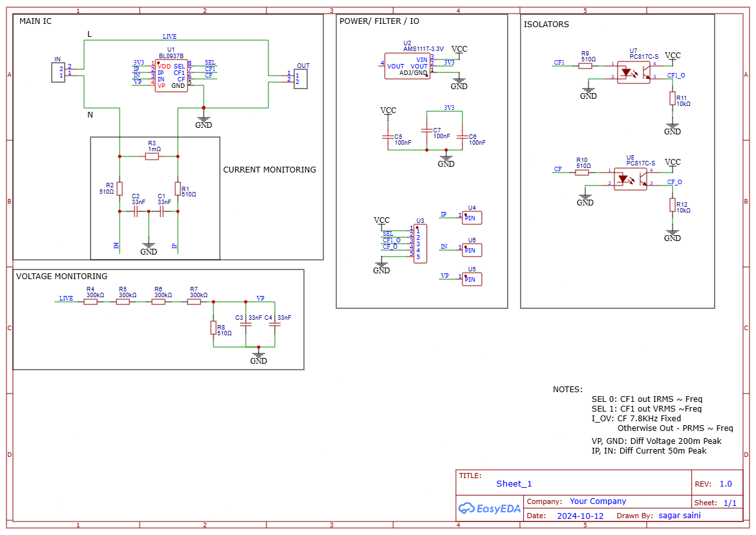Image resolution: width=756 pixels, height=535 pixels.
Task: Select capacitor C3 33nF symbol
Action: [x=245, y=326]
